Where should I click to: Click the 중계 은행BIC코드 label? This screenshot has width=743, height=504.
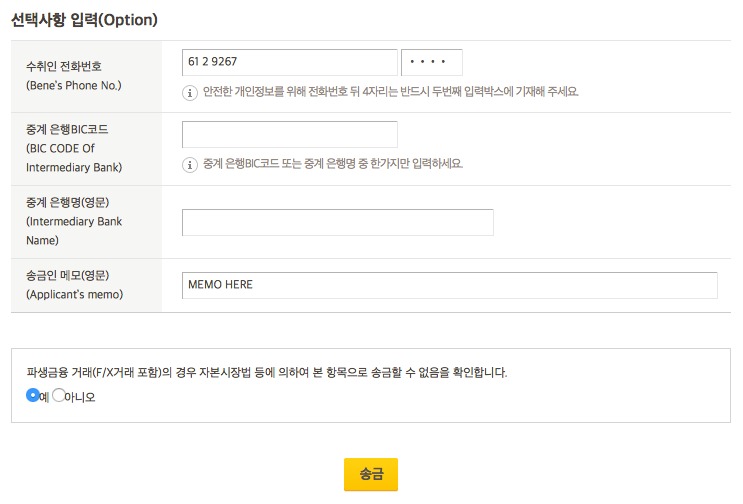pyautogui.click(x=69, y=131)
